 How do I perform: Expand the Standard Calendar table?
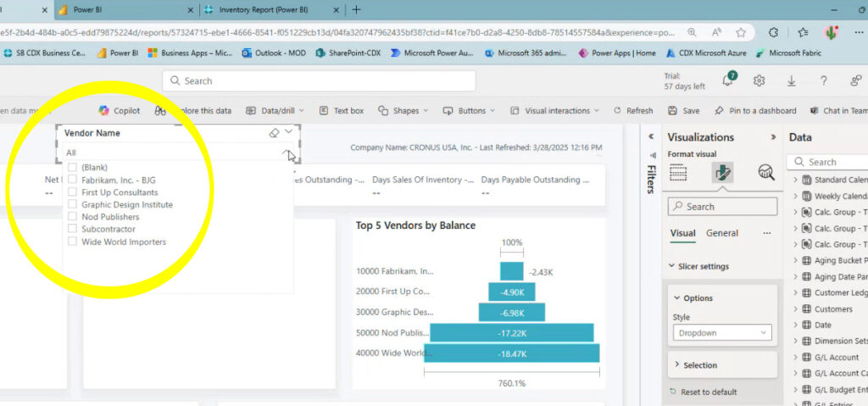point(795,180)
